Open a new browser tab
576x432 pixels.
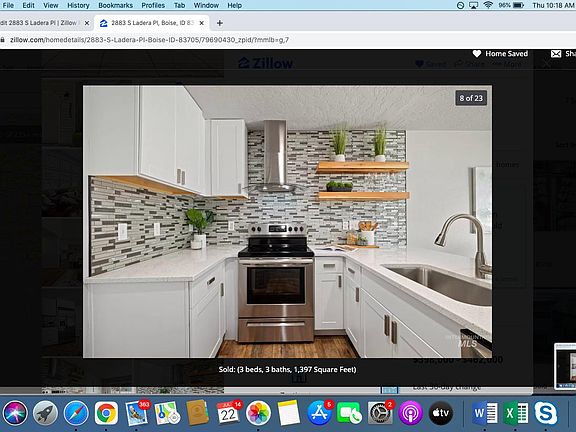(220, 23)
